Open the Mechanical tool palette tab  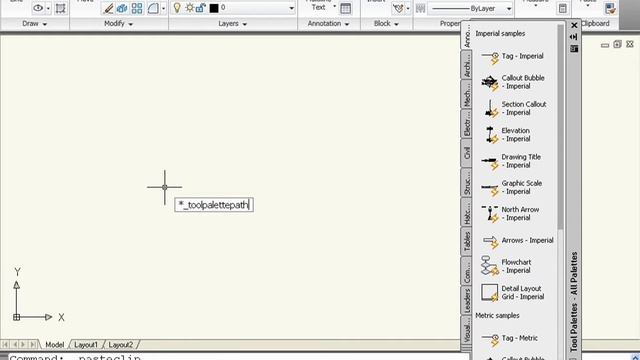pyautogui.click(x=467, y=95)
